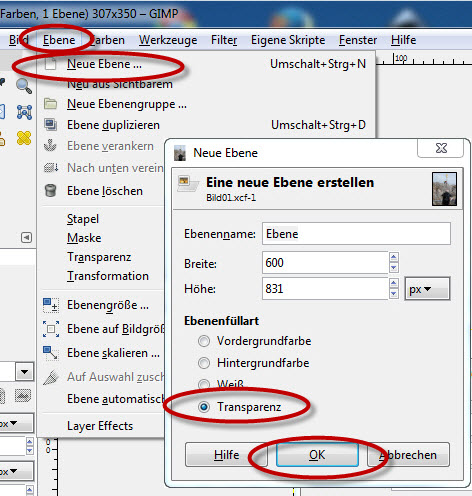Select the Zoom magnifier tool
Viewport: 472px width, 496px height.
pyautogui.click(x=24, y=86)
